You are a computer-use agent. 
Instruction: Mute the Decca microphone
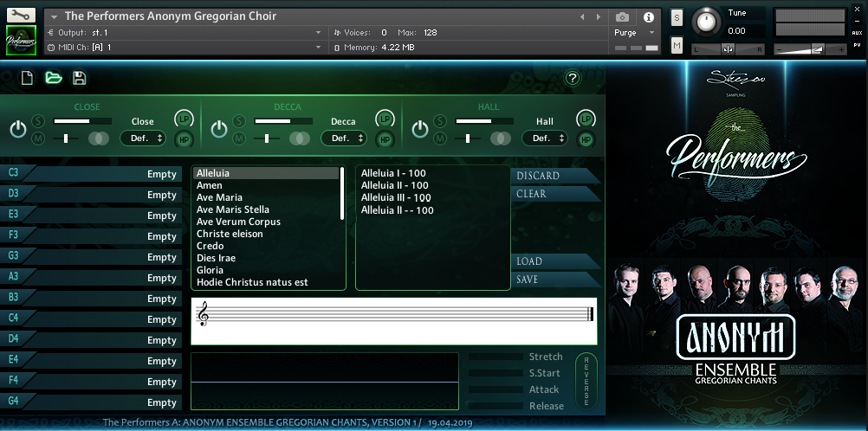coord(239,138)
